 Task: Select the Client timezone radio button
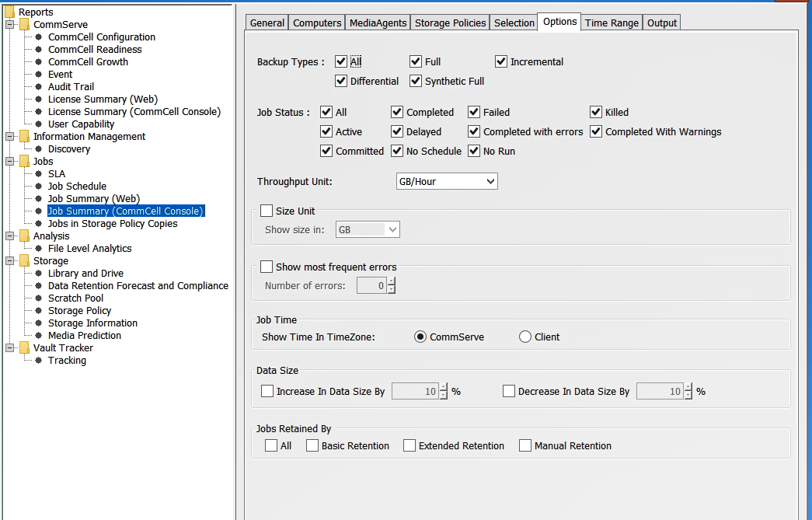coord(525,337)
